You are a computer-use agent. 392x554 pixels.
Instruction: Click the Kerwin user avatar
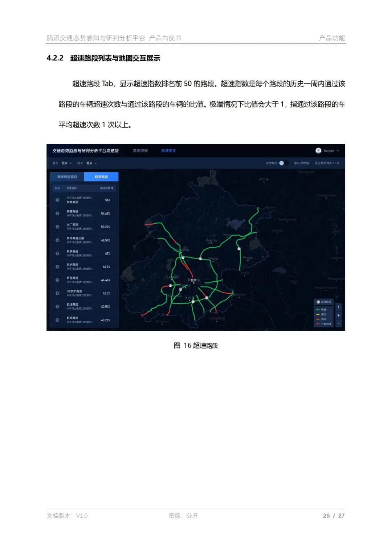tap(318, 150)
